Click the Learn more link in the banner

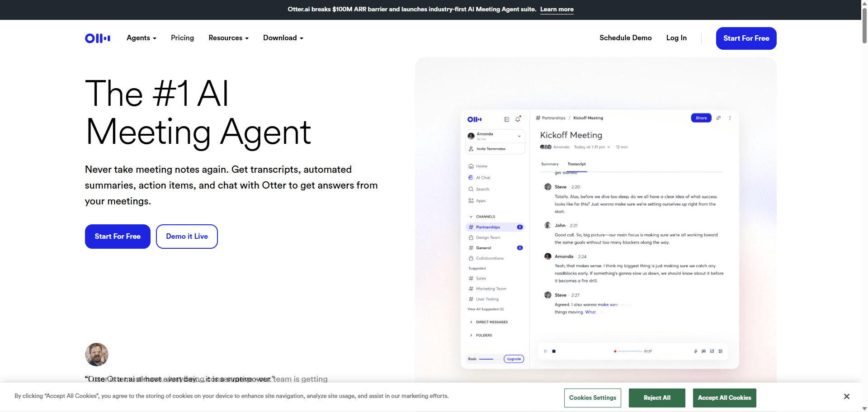pos(557,9)
